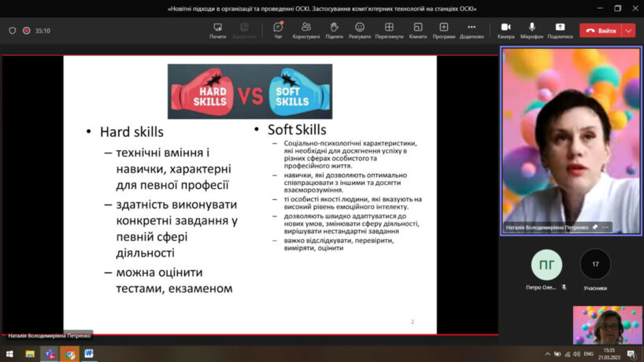Click the Pop out (Почати) icon

pyautogui.click(x=218, y=30)
